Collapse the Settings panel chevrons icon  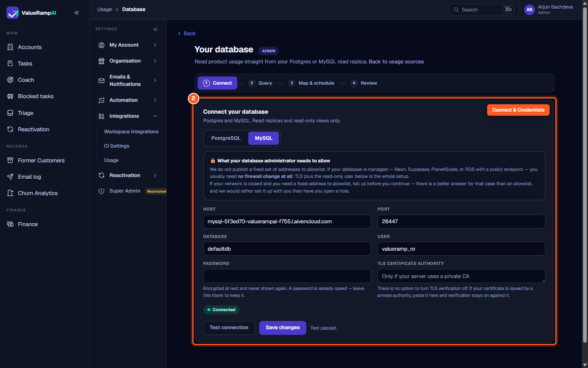click(x=156, y=29)
